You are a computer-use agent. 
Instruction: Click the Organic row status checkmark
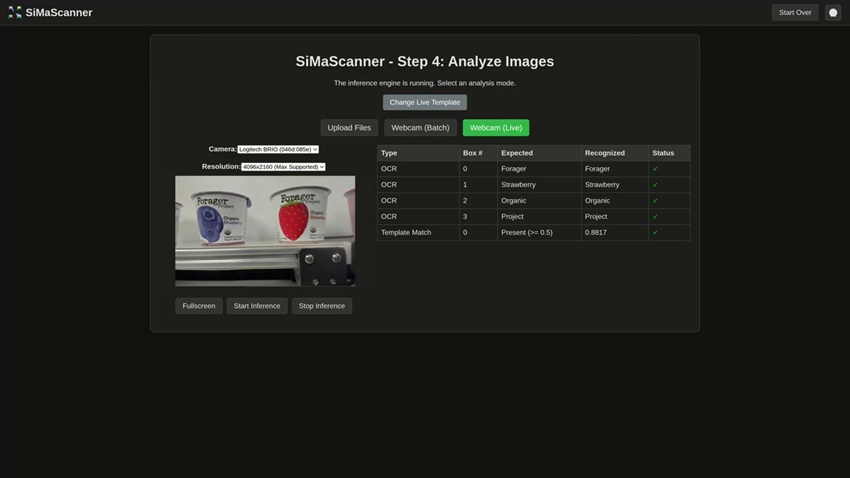click(x=655, y=201)
